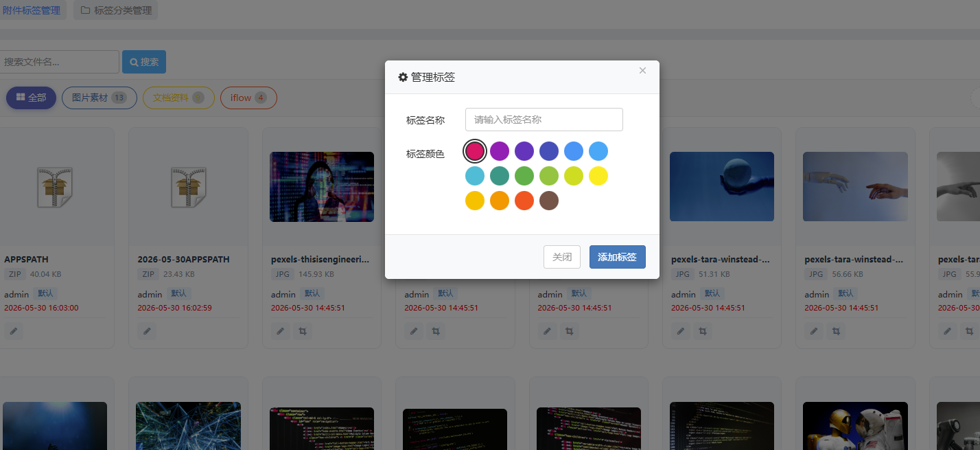Choose the purple tag color swatch

pos(500,151)
